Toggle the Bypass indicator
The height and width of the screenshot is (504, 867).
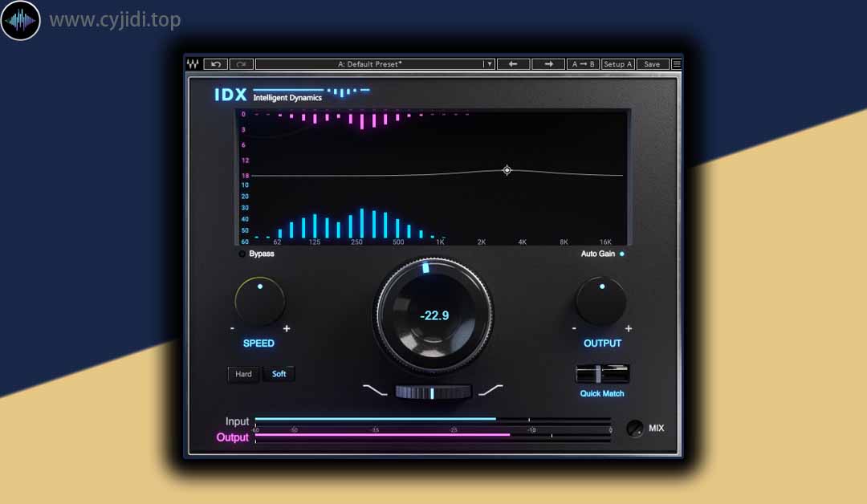[242, 254]
